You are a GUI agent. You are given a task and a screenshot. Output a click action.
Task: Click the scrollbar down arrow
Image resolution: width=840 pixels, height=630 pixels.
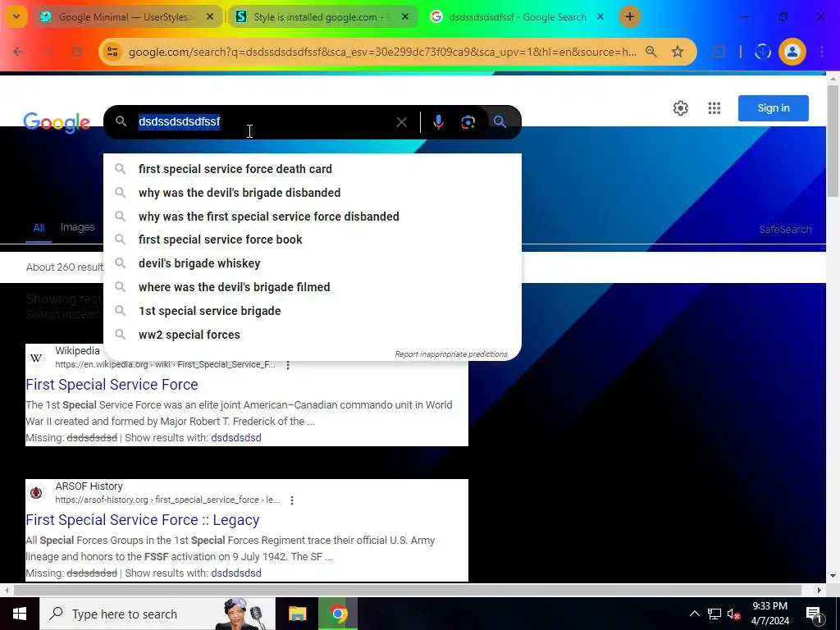click(833, 576)
